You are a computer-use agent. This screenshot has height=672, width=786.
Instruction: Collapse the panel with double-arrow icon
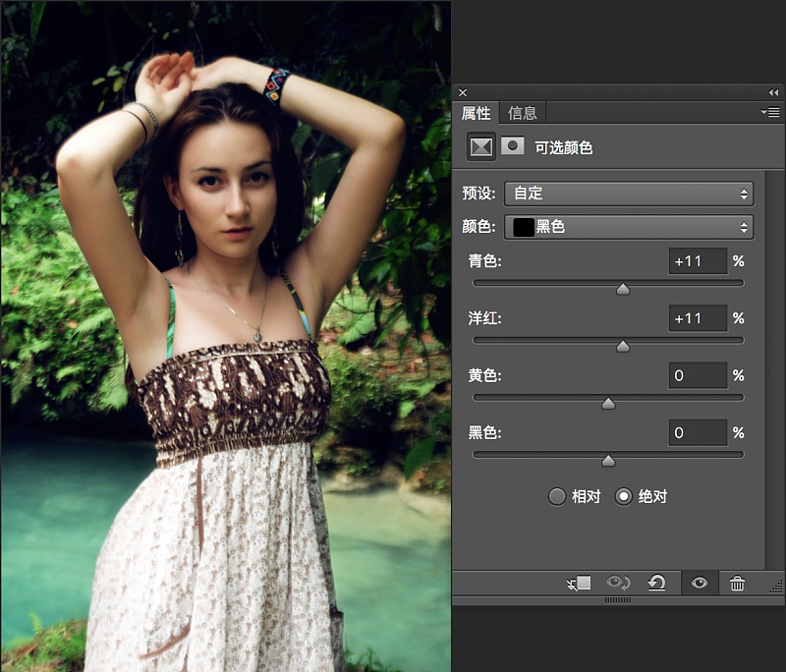773,92
